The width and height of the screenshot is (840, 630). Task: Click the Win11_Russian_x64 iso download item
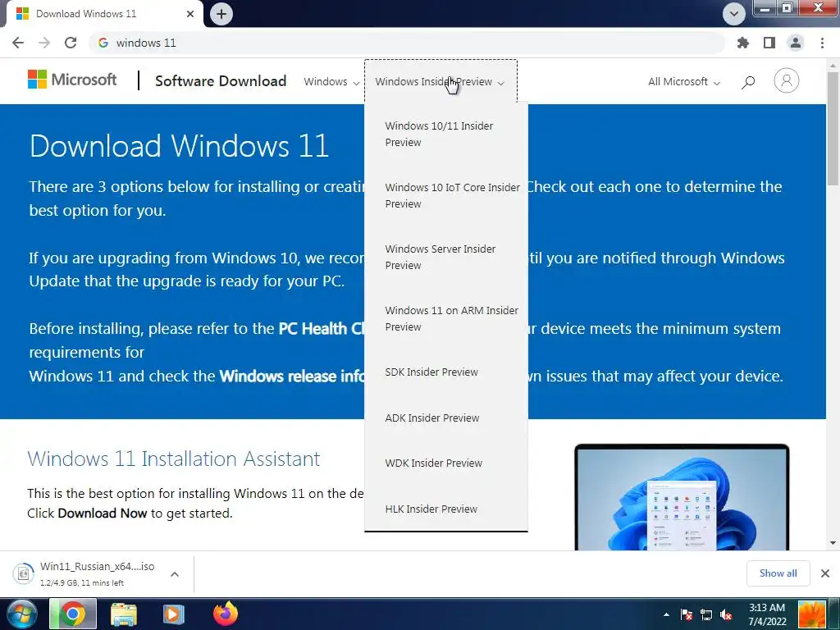pyautogui.click(x=85, y=573)
